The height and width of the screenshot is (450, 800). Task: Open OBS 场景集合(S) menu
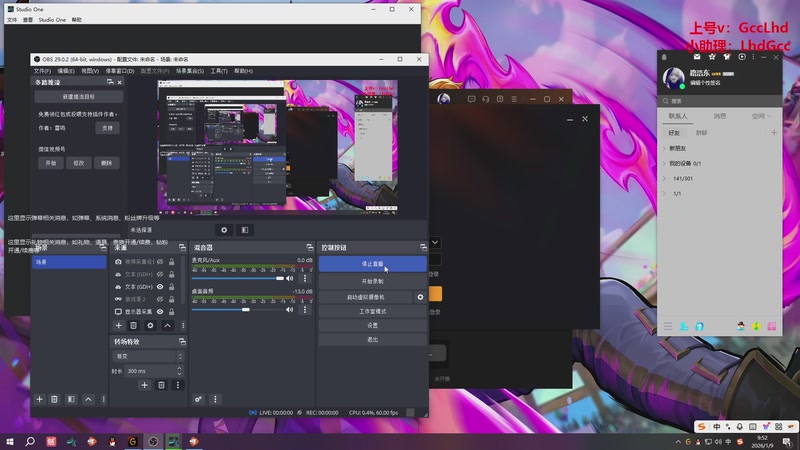[x=190, y=71]
